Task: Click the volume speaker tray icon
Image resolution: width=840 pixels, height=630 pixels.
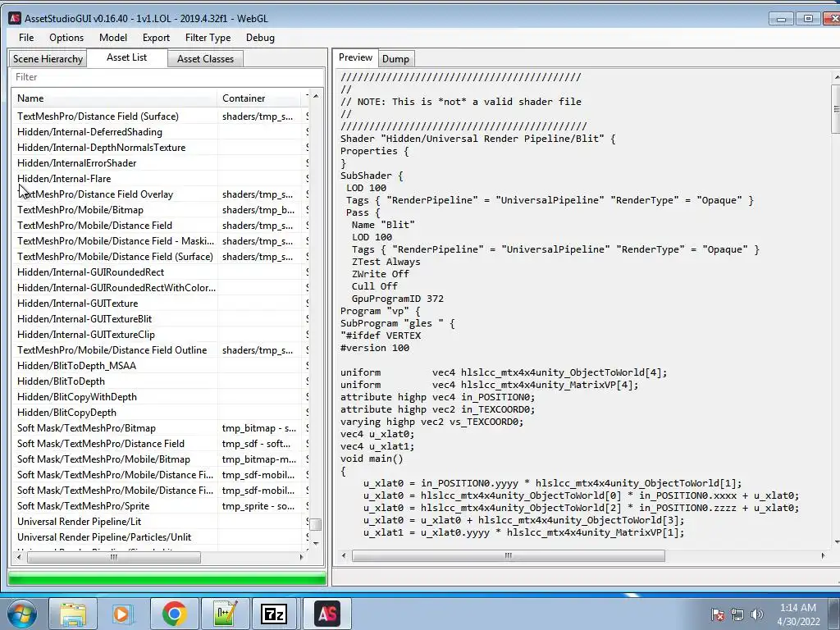Action: 757,614
